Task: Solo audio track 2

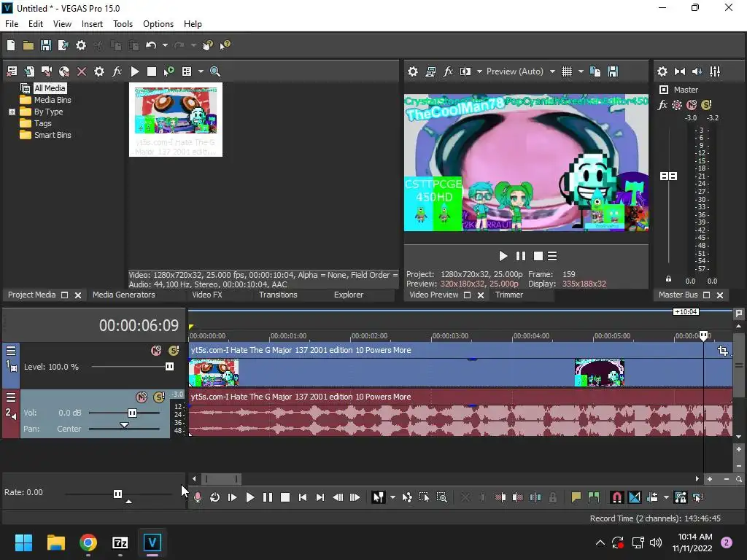Action: (x=159, y=397)
